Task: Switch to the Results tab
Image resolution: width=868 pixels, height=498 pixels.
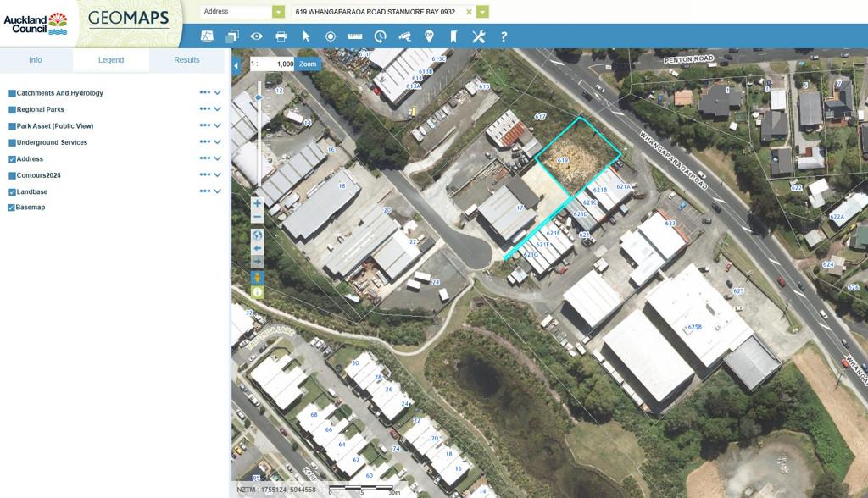Action: tap(186, 60)
